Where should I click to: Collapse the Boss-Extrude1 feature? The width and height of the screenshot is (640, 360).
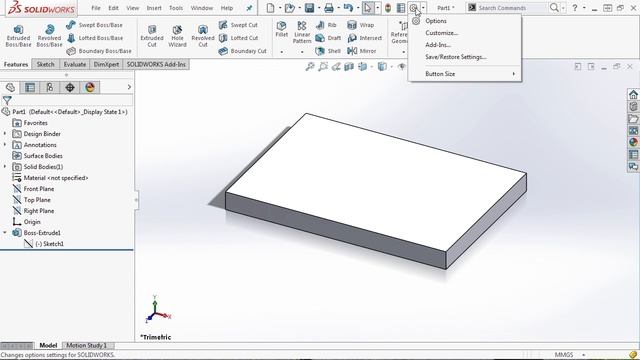coord(5,233)
